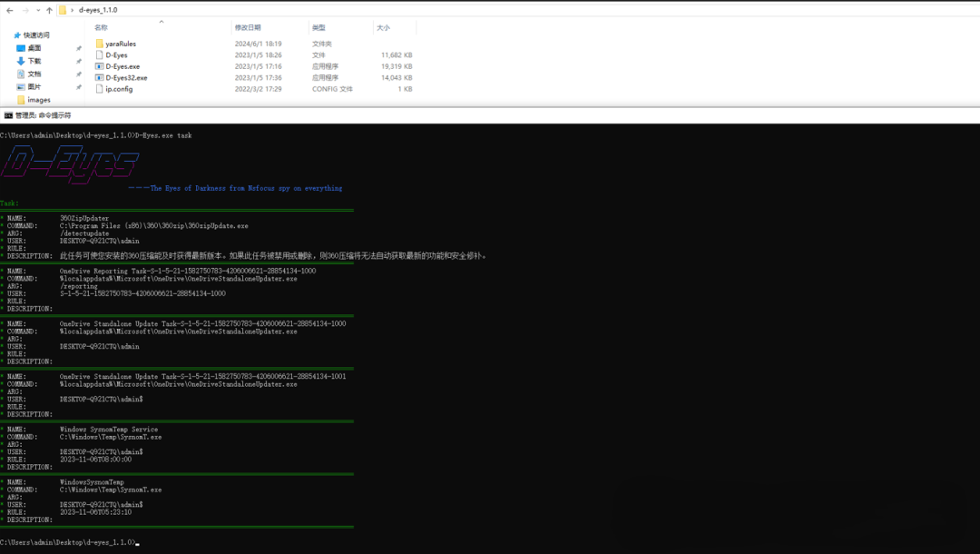
Task: Click the D-Eyes.exe file name
Action: point(122,66)
